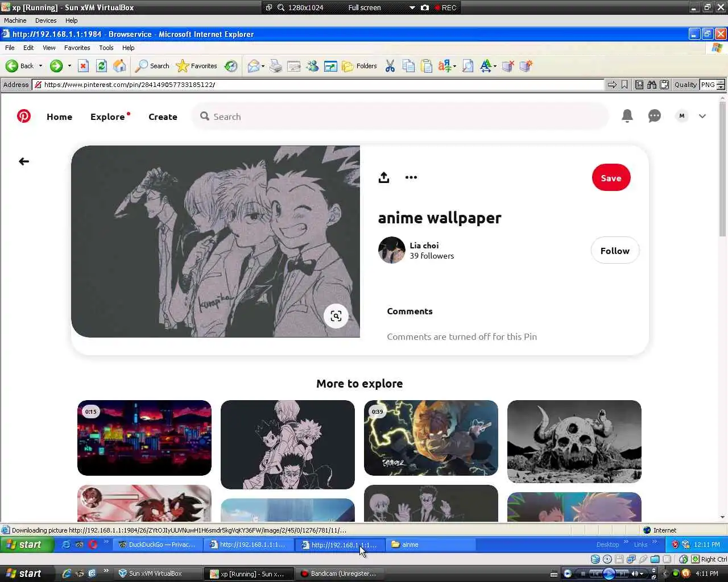Screen dimensions: 728x582
Task: Stop page loading with red X icon
Action: 83,66
